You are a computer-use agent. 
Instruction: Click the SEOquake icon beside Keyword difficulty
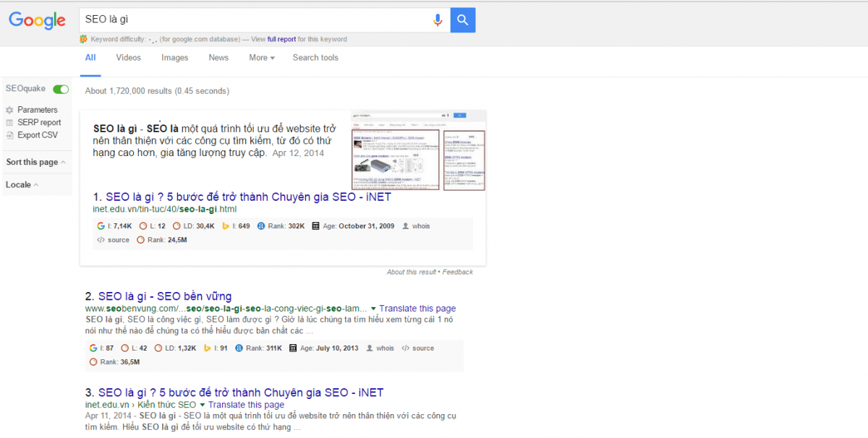83,39
